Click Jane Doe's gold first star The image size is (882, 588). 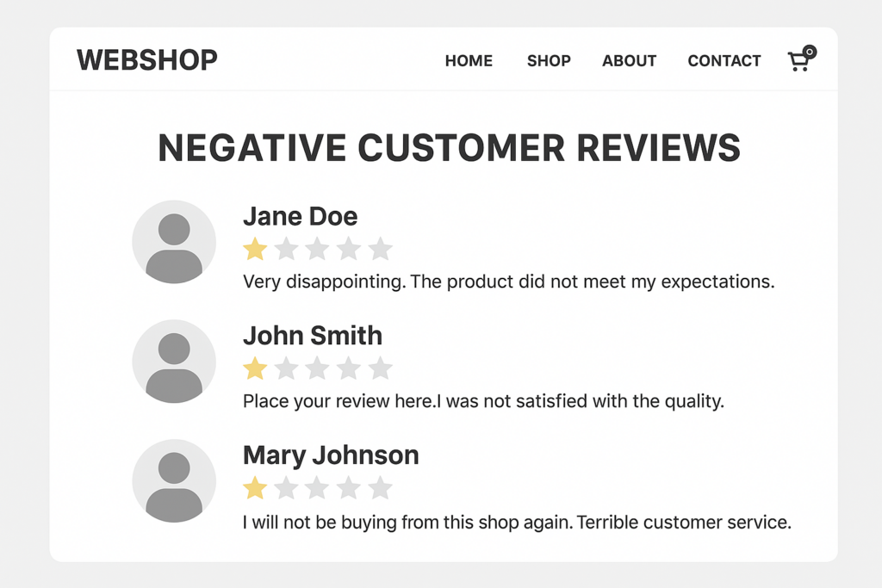(x=255, y=250)
